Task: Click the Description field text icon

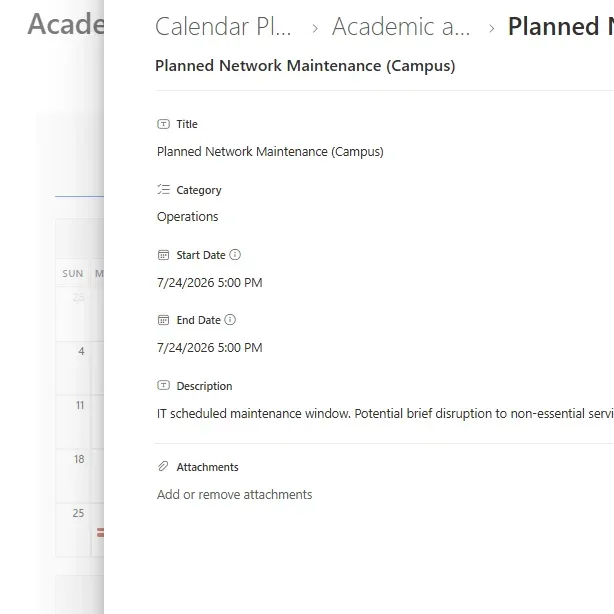Action: 164,386
